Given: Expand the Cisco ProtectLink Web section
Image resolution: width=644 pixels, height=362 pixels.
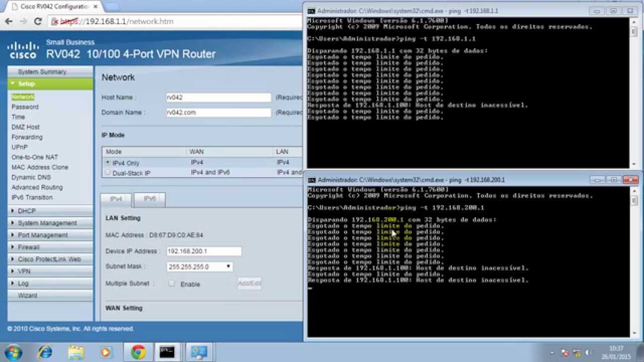Looking at the screenshot, I should pos(50,259).
